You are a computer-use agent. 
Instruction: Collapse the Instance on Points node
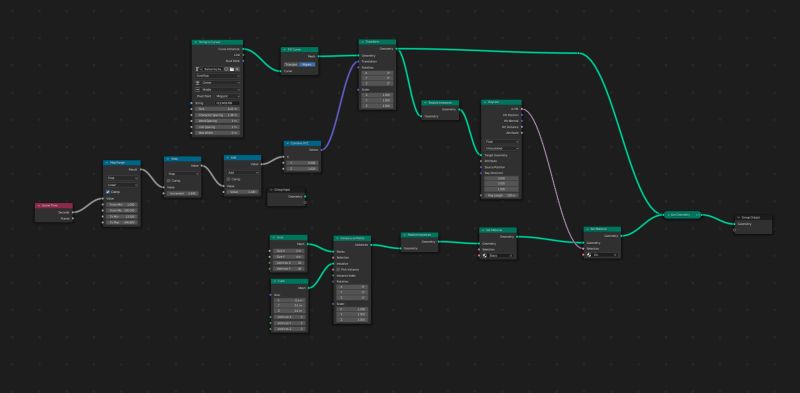click(x=338, y=238)
